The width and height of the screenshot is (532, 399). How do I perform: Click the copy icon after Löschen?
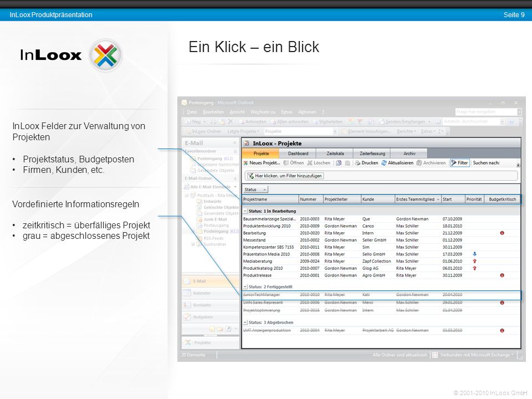coord(339,163)
